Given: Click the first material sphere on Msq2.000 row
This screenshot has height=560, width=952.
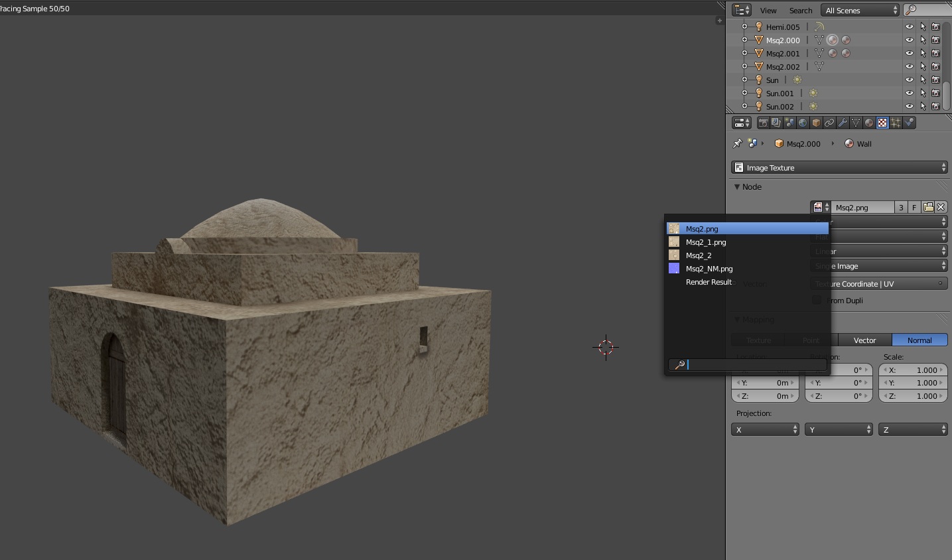Looking at the screenshot, I should 833,40.
